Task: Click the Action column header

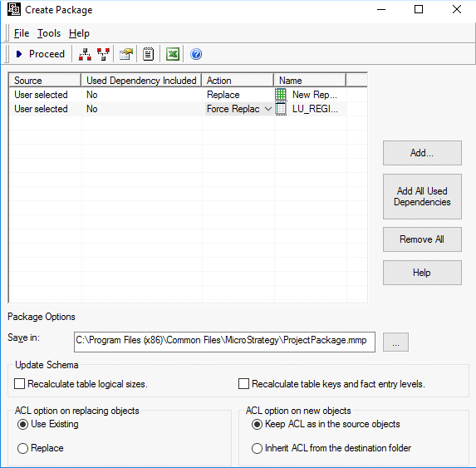Action: [238, 81]
